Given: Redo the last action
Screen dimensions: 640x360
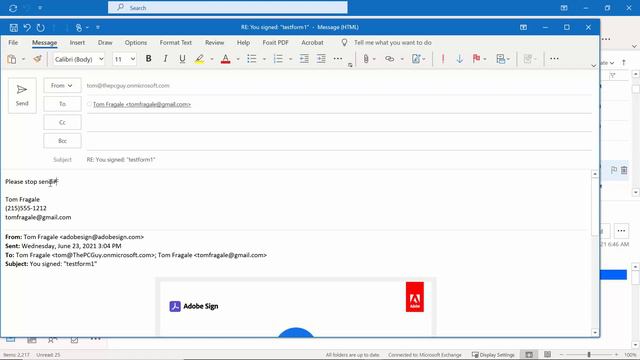Looking at the screenshot, I should pyautogui.click(x=40, y=27).
